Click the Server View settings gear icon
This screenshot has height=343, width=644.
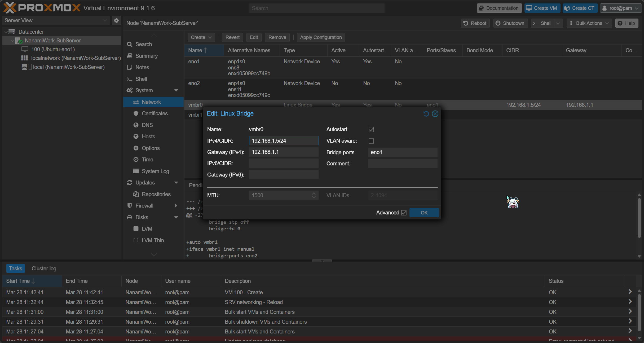(116, 20)
